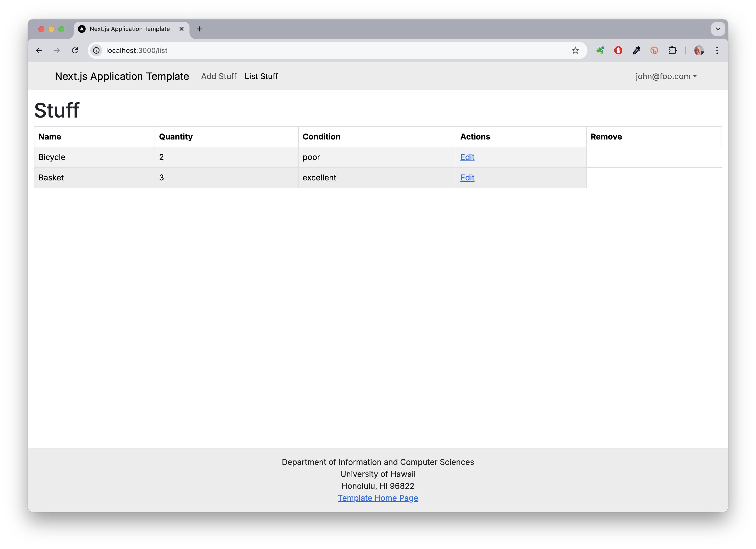The image size is (756, 549).
Task: Click the site info icon
Action: (x=96, y=50)
